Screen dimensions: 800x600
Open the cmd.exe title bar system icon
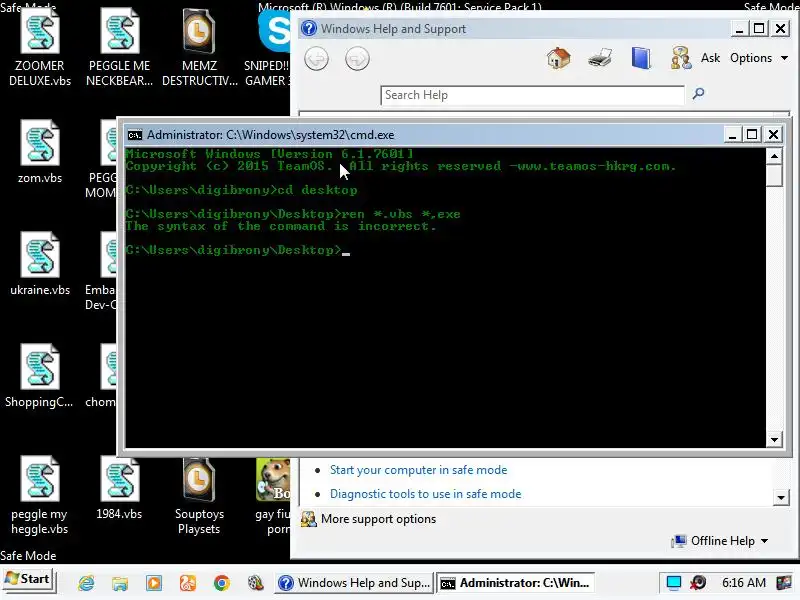tap(135, 135)
